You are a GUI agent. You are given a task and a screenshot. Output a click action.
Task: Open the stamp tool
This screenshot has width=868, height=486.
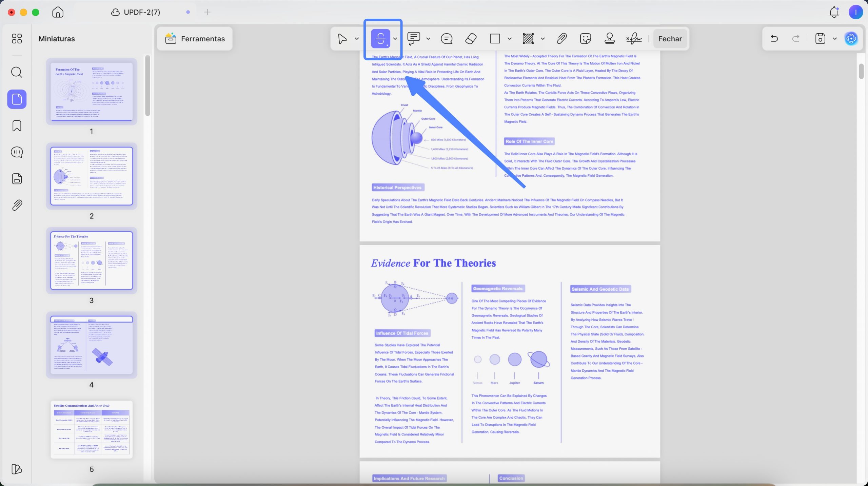click(x=610, y=39)
